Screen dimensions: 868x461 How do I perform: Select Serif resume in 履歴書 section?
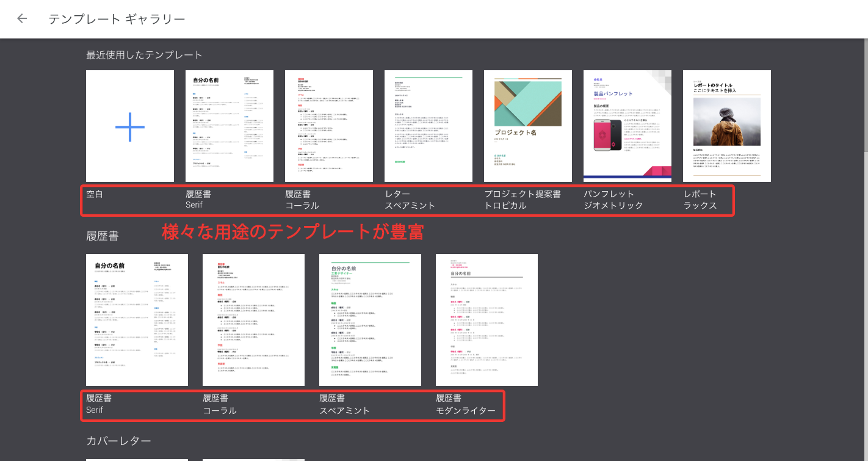pos(137,320)
